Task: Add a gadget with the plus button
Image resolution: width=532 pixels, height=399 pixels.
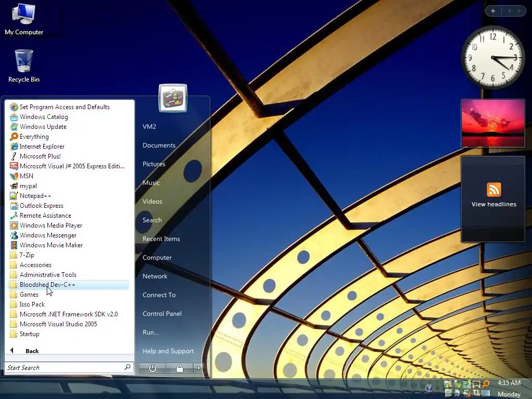Action: click(493, 11)
